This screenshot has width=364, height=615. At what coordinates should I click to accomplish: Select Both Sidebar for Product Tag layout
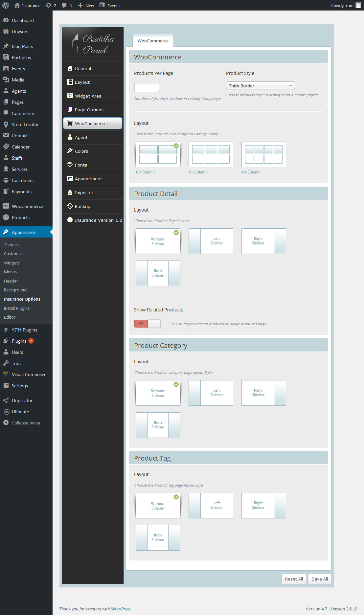click(x=158, y=538)
